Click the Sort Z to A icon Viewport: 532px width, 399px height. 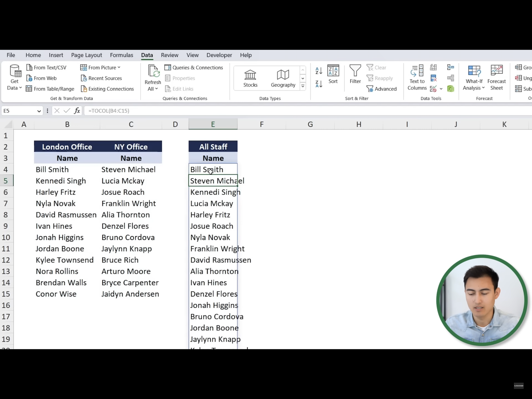(x=319, y=84)
